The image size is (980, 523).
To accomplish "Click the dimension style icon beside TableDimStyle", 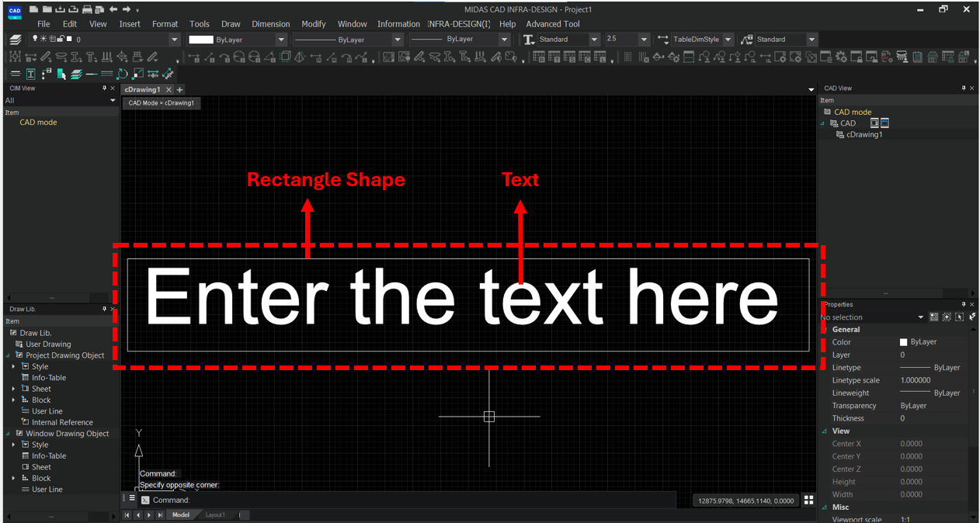I will [662, 39].
